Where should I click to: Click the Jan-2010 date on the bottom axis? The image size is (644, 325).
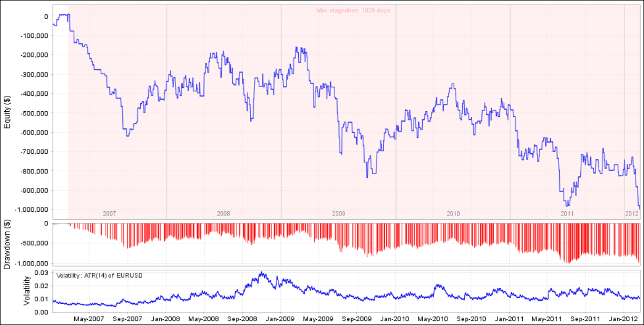tap(395, 319)
